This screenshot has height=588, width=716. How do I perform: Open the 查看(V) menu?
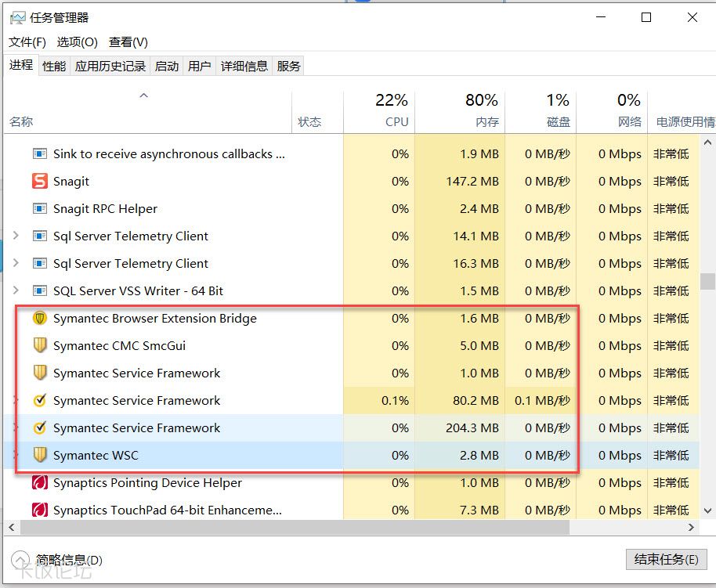point(128,42)
